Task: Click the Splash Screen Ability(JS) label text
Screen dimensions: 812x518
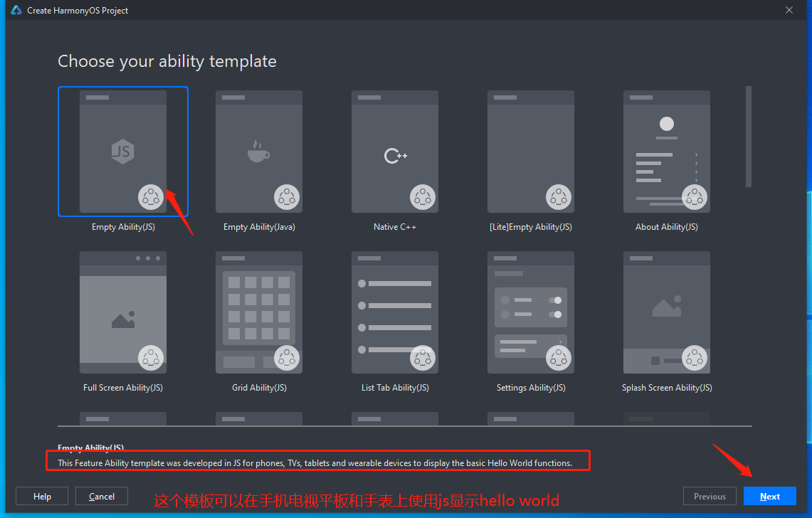Action: 667,388
